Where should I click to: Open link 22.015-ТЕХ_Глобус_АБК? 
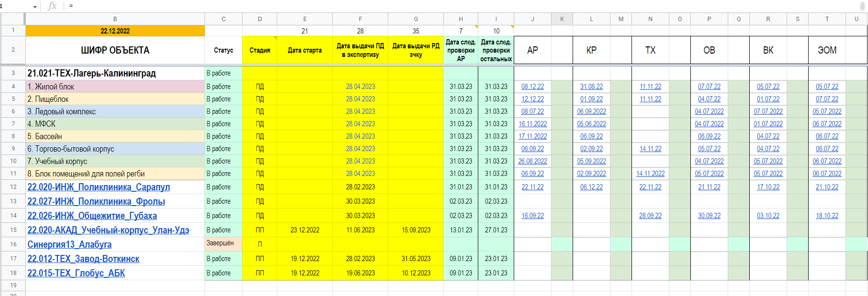(76, 273)
